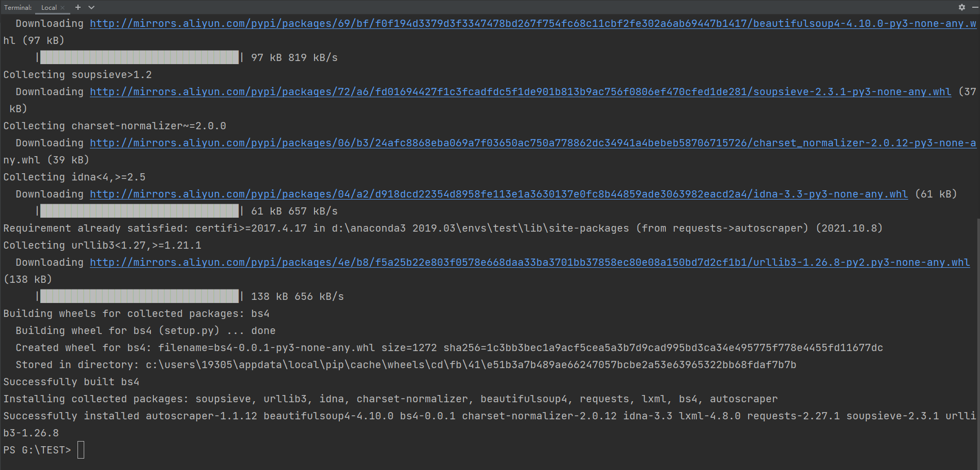Open a new terminal session with the plus icon
Screen dimensions: 980x470
click(x=77, y=7)
